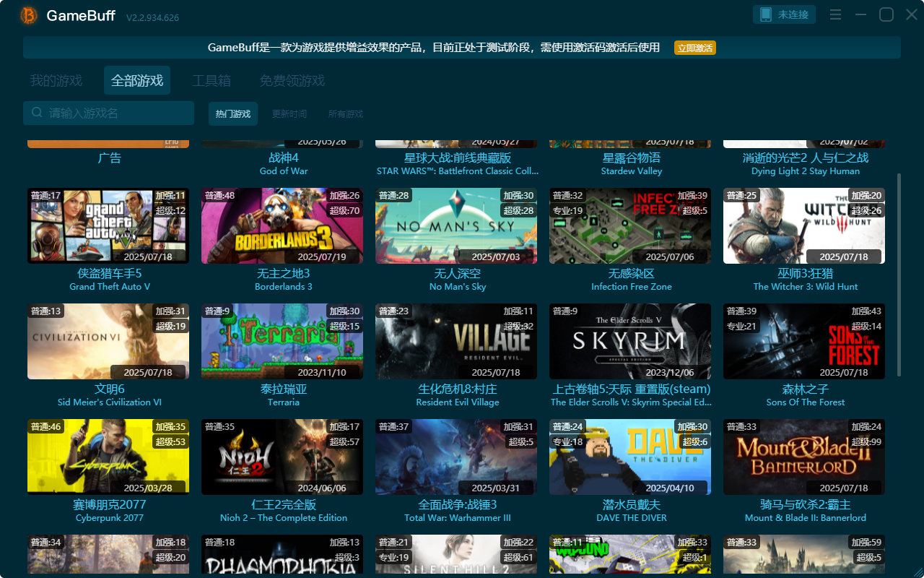
Task: Select the 所有游戏 filter
Action: [x=345, y=113]
